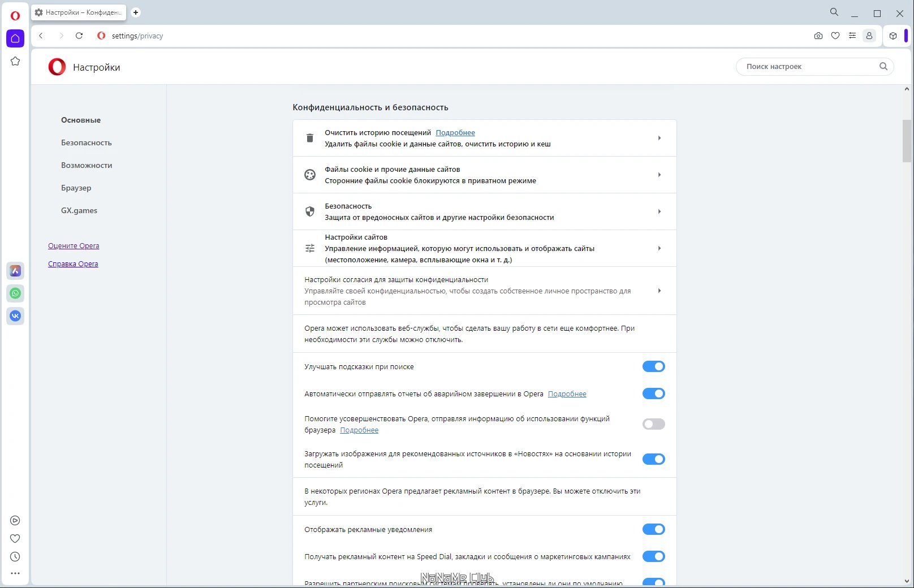The width and height of the screenshot is (914, 588).
Task: Click inside the «Поиск настроек» search field
Action: 809,66
